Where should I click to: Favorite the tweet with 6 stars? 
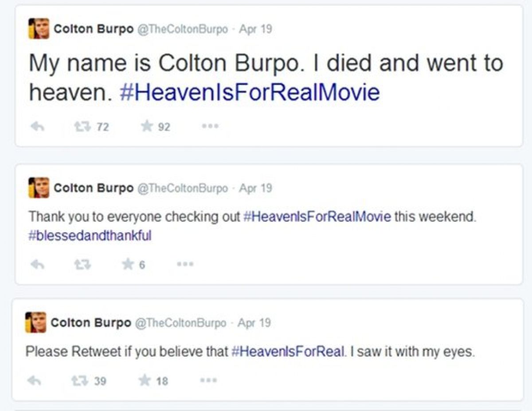(x=129, y=264)
